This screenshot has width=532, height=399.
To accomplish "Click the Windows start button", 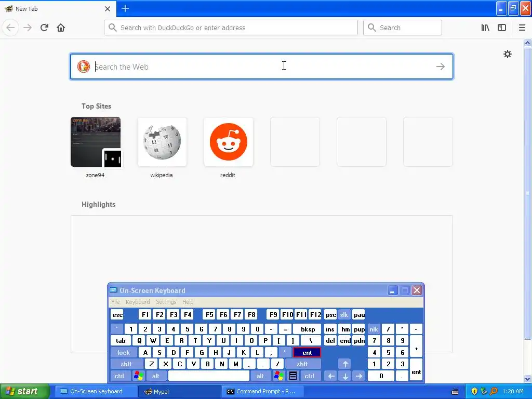I will [x=24, y=391].
